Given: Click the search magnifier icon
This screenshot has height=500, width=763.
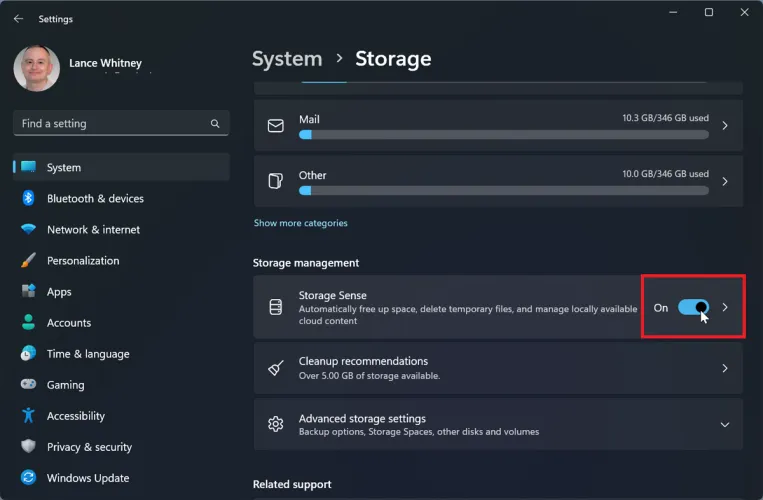Looking at the screenshot, I should coord(215,124).
